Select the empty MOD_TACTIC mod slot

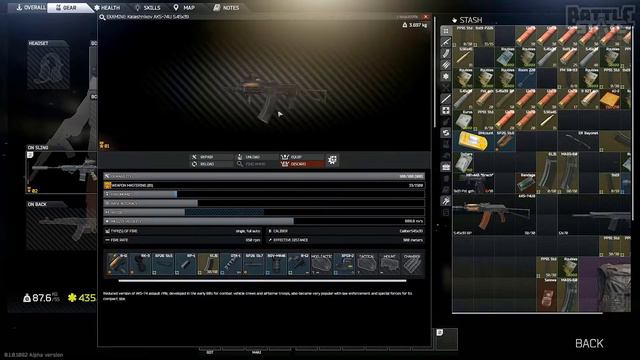(321, 264)
